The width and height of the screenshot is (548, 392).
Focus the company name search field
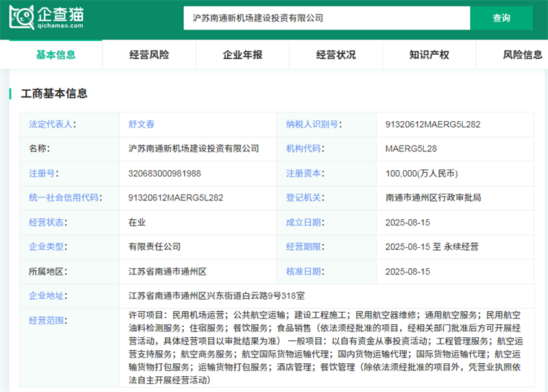tap(327, 18)
